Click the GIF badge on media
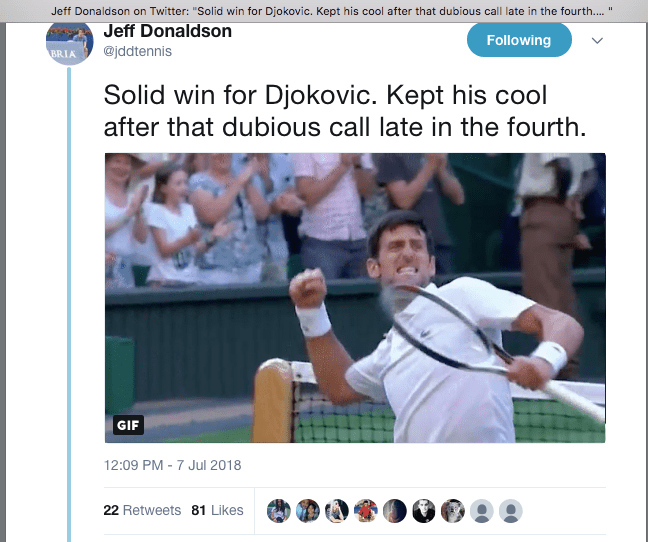648x542 pixels. [128, 425]
